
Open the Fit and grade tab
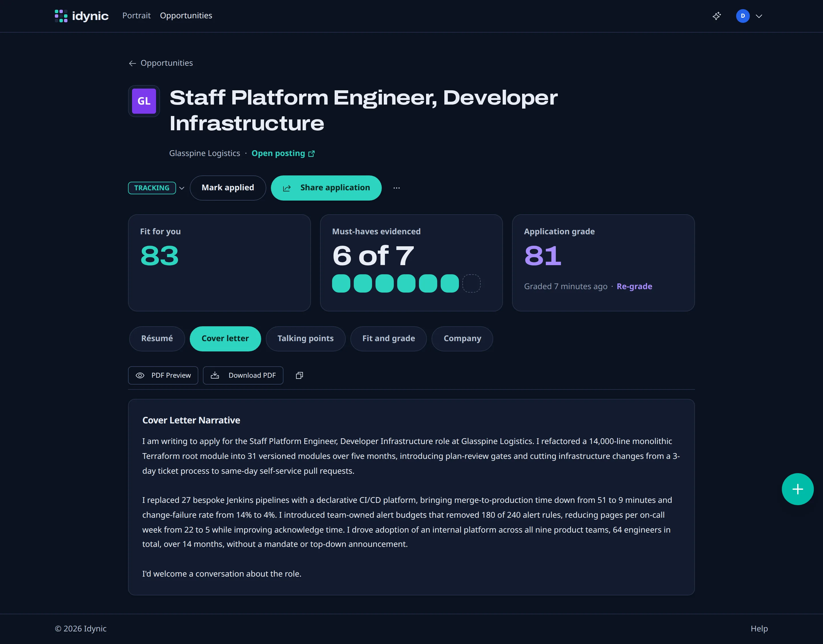(388, 339)
